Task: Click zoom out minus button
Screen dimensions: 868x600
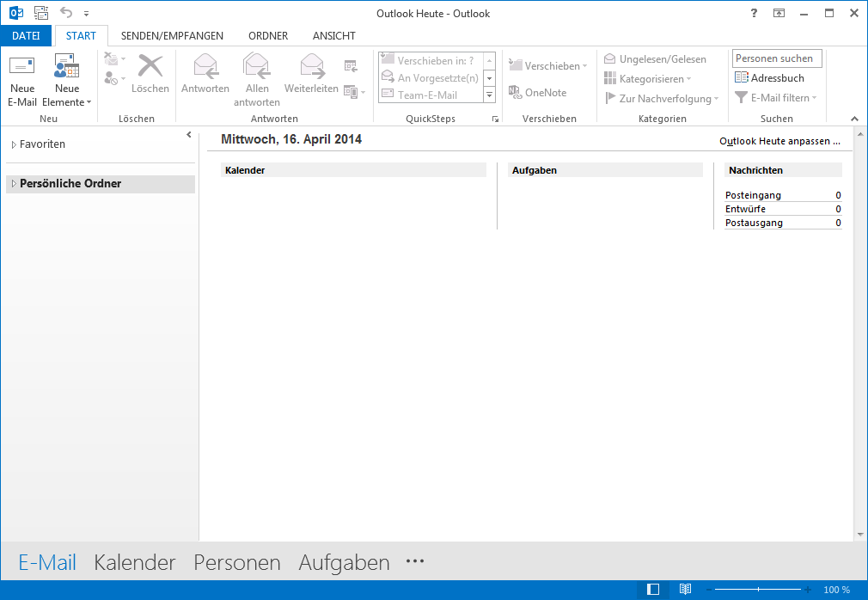Action: pyautogui.click(x=709, y=590)
